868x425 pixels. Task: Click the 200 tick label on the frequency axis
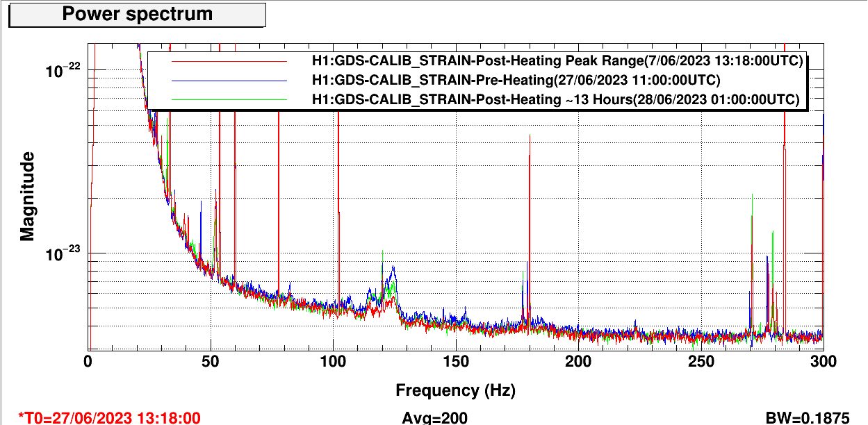pos(578,361)
